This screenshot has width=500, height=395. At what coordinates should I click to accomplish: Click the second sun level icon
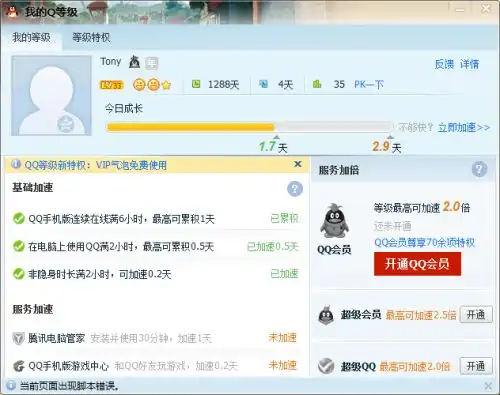153,85
